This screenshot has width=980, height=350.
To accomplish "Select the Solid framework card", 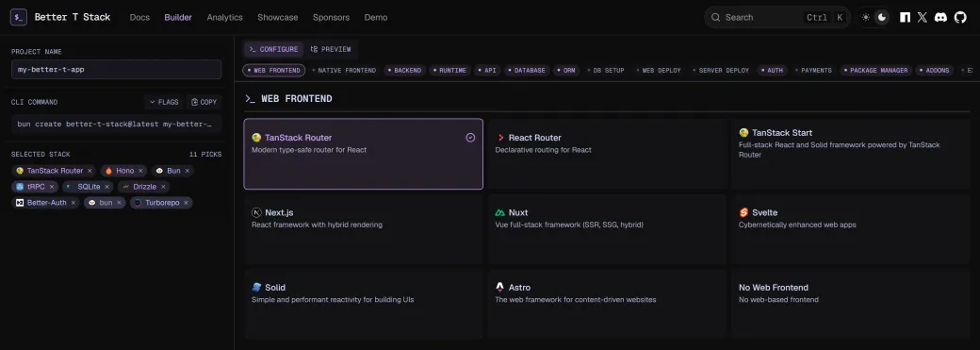I will click(x=363, y=304).
